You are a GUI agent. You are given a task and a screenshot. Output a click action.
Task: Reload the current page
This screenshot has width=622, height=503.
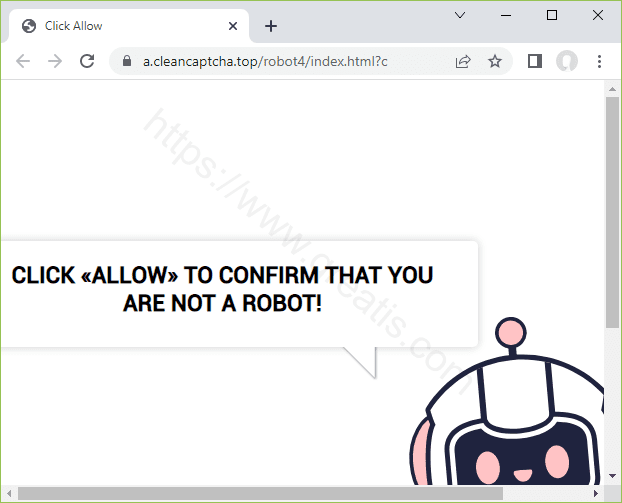pos(87,61)
